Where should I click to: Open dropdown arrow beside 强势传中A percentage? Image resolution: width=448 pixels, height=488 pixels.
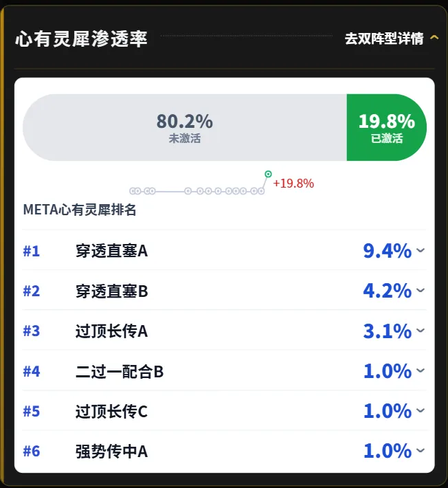(x=421, y=450)
